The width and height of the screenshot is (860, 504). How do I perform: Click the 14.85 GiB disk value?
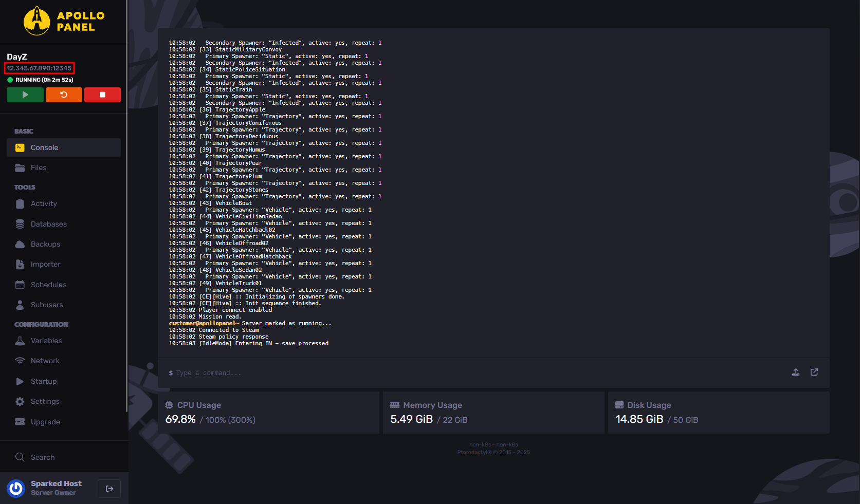coord(639,419)
